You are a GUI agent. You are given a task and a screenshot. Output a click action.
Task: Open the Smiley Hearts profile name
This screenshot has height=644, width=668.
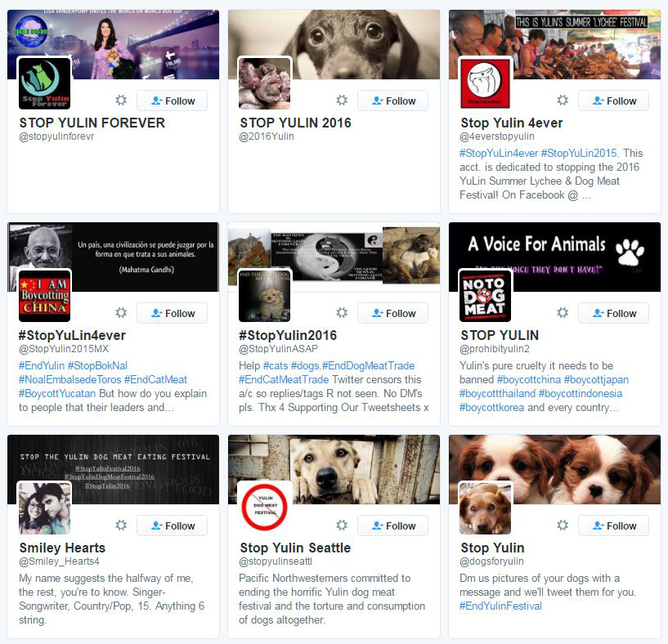(62, 548)
